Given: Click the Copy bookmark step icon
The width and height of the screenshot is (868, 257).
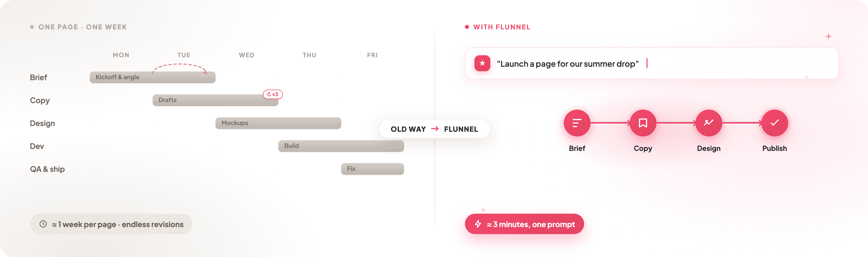Looking at the screenshot, I should coord(643,123).
